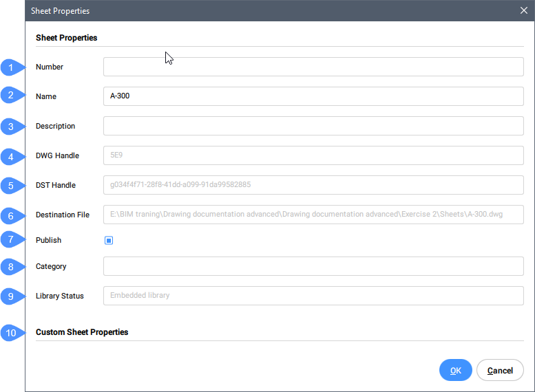Viewport: 535px width, 392px height.
Task: Click the number 7 callout marker
Action: (12, 240)
